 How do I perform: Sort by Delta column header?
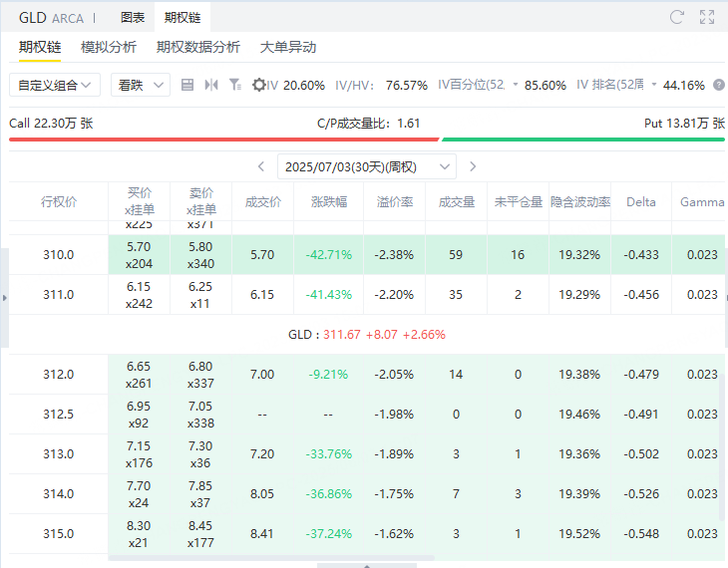[641, 202]
